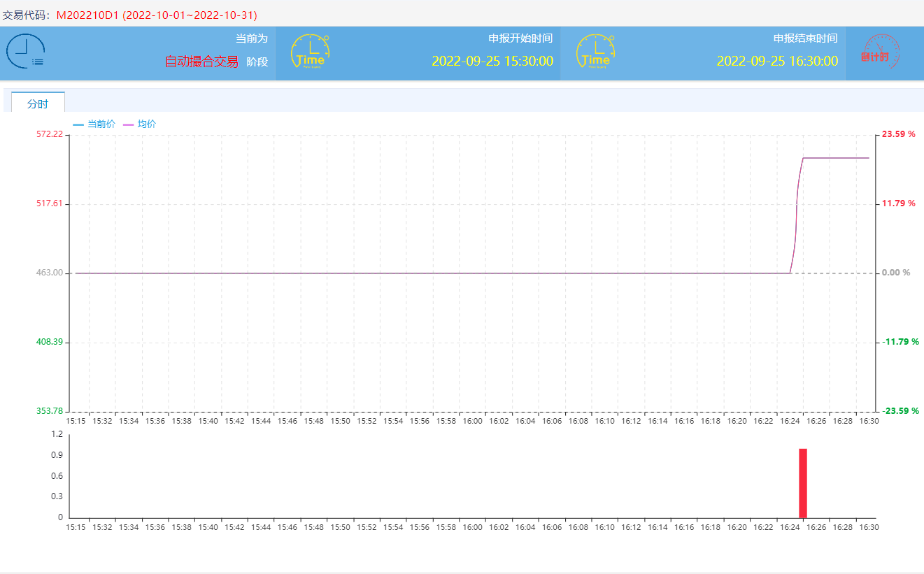Click the blue 当前价 legend color marker
The image size is (924, 574).
tap(78, 124)
